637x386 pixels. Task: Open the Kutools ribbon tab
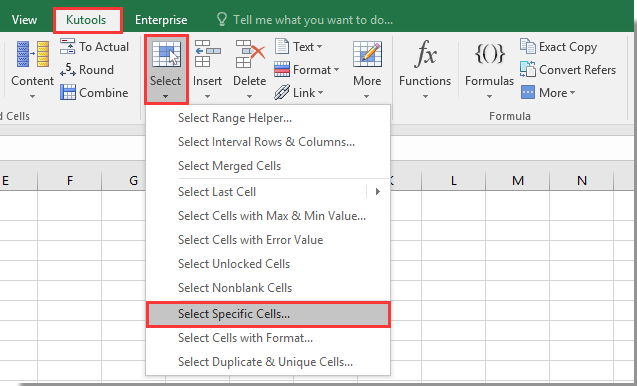tap(86, 20)
